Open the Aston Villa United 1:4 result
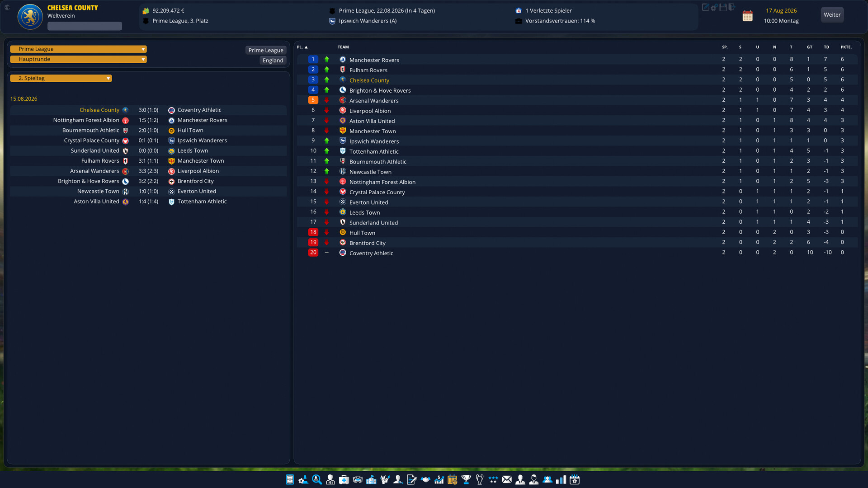The width and height of the screenshot is (868, 488). click(148, 202)
